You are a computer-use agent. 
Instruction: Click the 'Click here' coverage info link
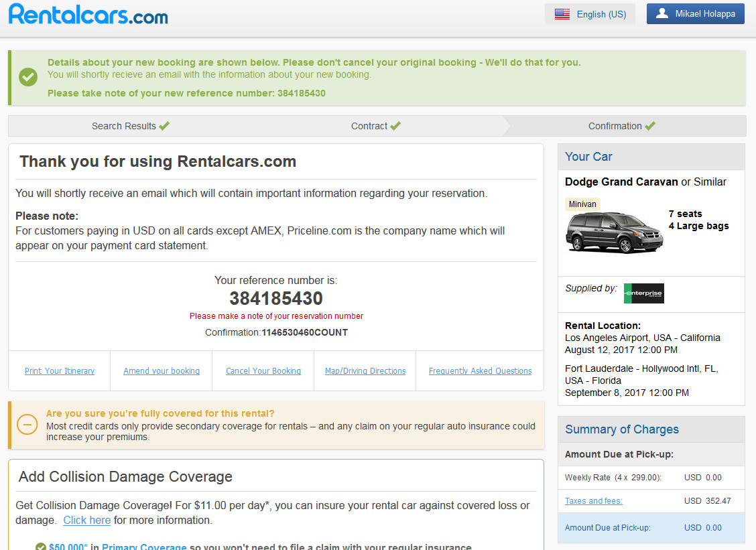[87, 521]
